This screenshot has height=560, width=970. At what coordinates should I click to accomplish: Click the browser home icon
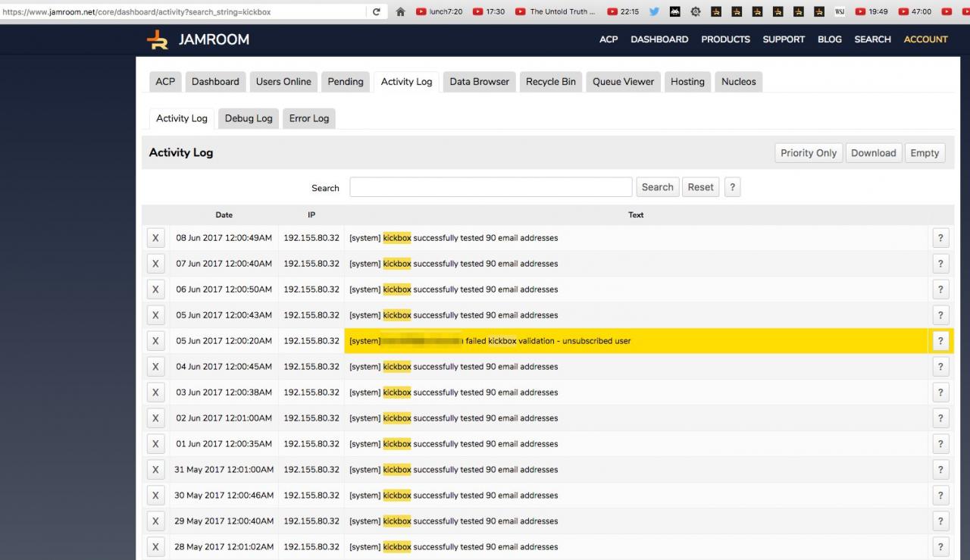coord(401,12)
